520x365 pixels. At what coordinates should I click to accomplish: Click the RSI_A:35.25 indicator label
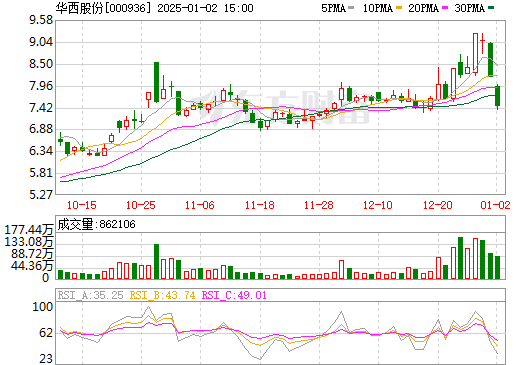[x=90, y=295]
